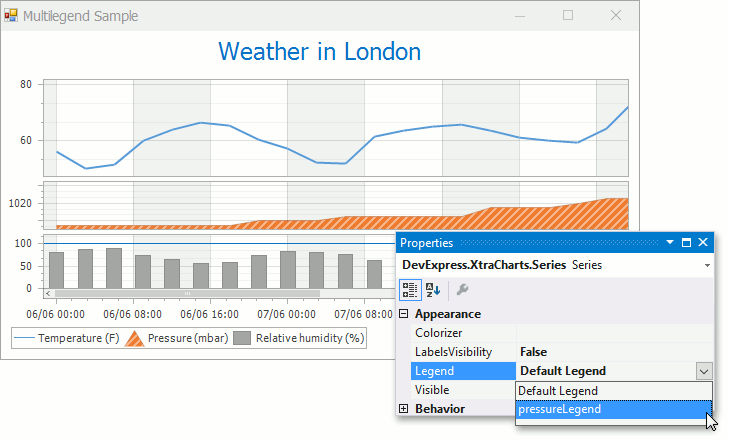The image size is (729, 441).
Task: Switch to Categorized view in Properties
Action: [410, 290]
